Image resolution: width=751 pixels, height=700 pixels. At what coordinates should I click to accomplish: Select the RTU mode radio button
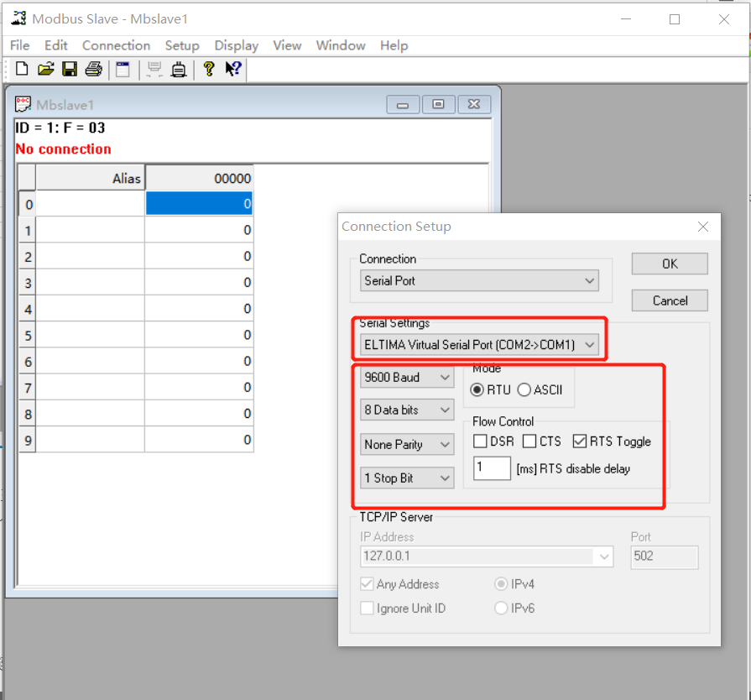tap(491, 390)
